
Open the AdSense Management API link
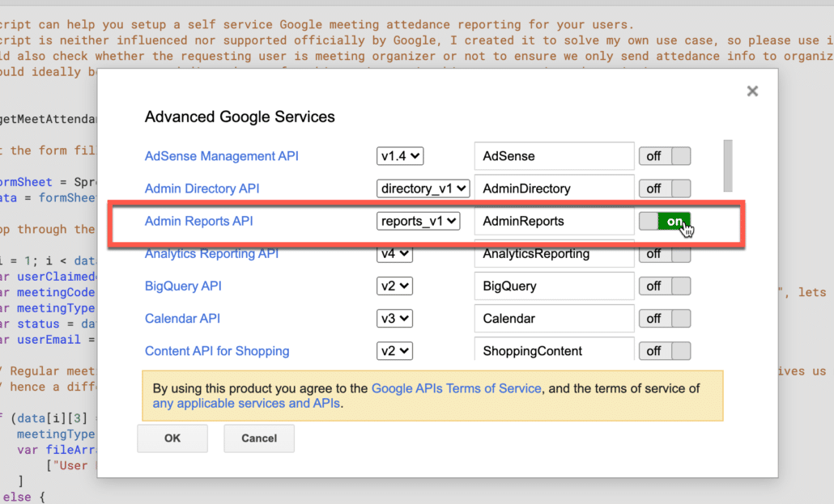(221, 156)
